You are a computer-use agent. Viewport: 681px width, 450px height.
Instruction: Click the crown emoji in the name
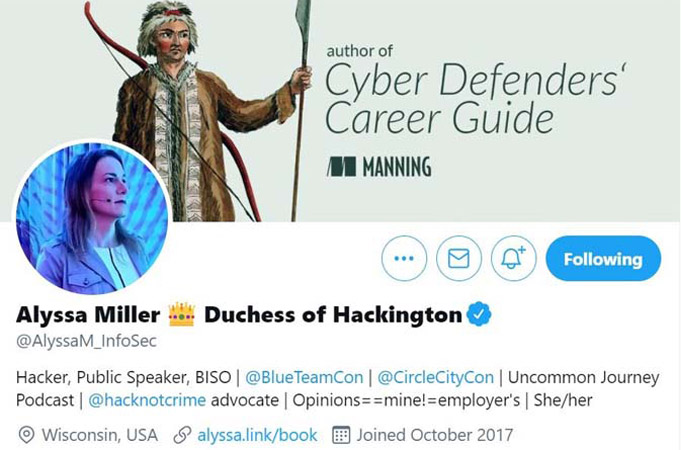(182, 315)
